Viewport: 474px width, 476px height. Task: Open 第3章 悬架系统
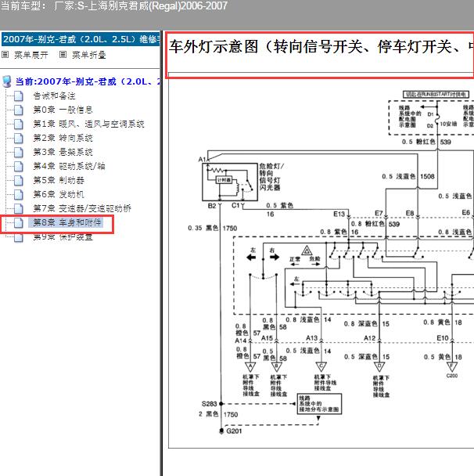pyautogui.click(x=63, y=152)
